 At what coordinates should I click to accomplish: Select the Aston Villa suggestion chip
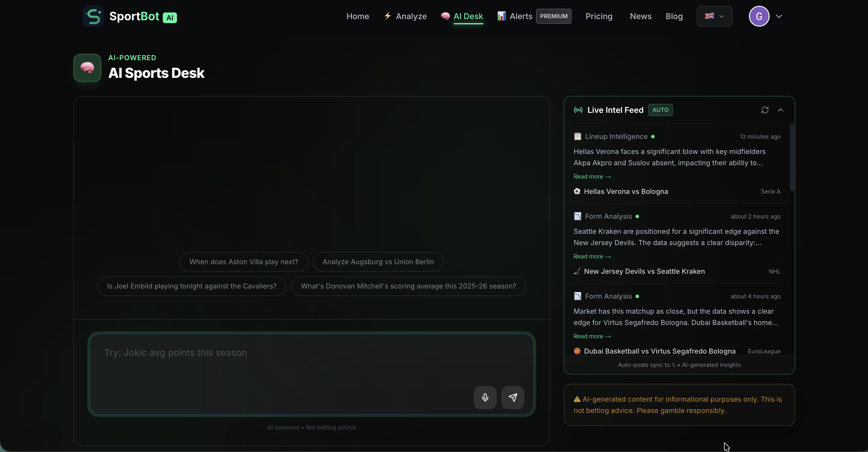tap(243, 261)
